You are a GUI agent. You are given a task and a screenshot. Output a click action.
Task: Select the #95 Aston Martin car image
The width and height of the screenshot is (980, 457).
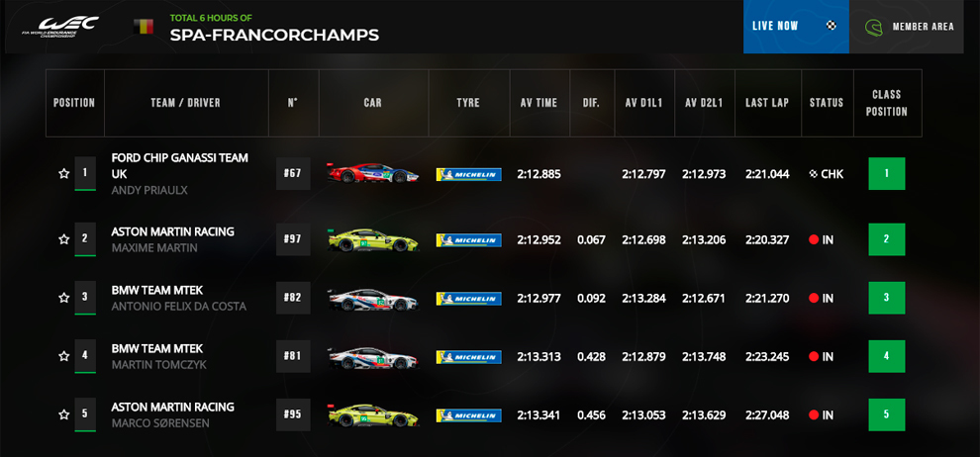click(373, 414)
